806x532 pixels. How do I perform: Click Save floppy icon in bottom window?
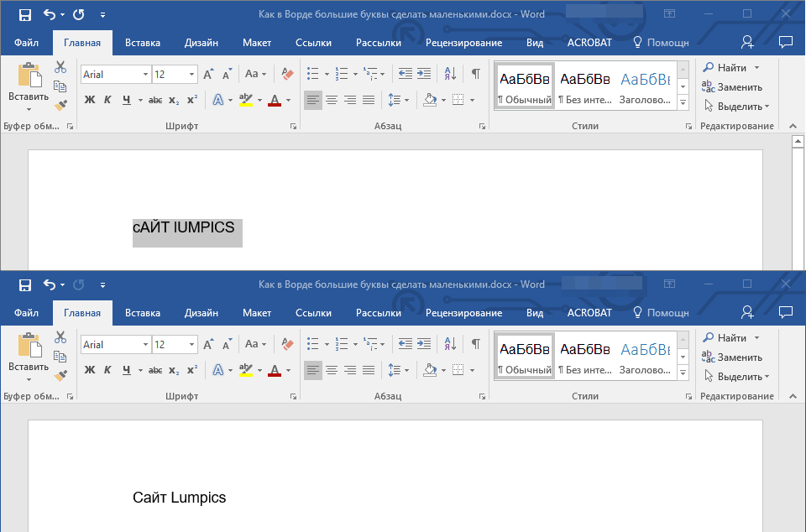pyautogui.click(x=25, y=285)
